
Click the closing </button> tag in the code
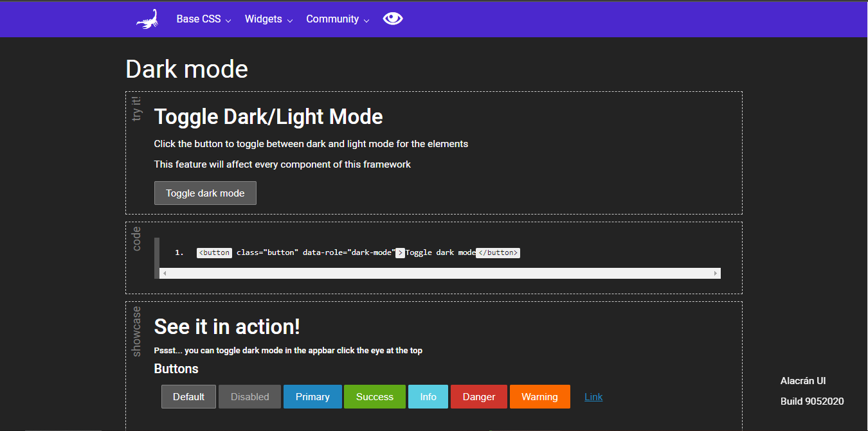point(498,252)
